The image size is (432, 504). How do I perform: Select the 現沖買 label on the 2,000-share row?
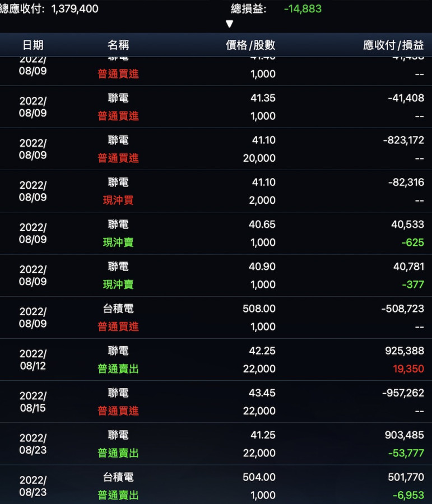[118, 200]
